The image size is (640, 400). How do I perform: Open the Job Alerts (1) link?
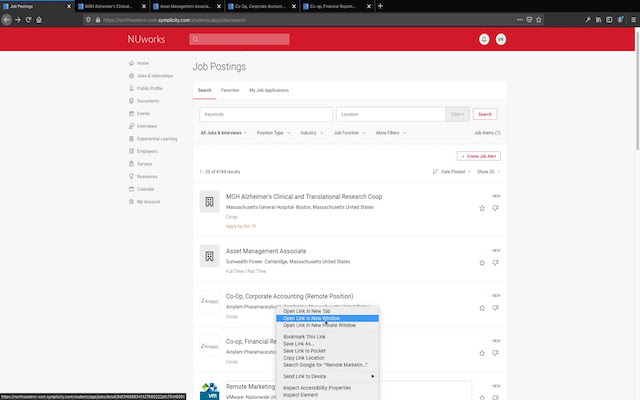[487, 133]
